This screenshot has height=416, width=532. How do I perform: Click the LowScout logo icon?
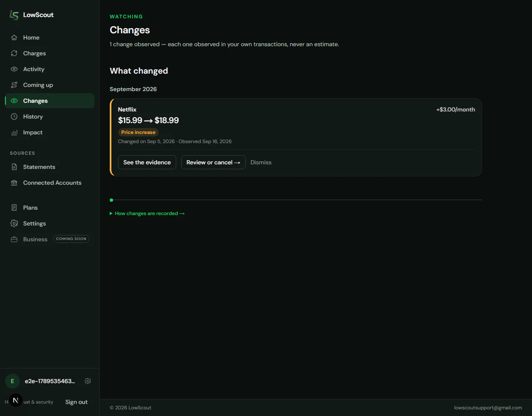tap(14, 15)
